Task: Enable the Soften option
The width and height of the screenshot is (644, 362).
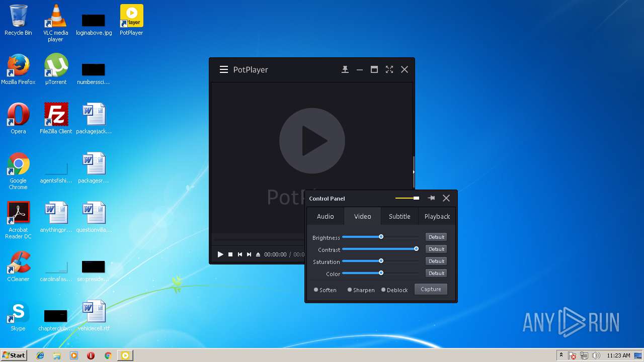Action: coord(325,290)
